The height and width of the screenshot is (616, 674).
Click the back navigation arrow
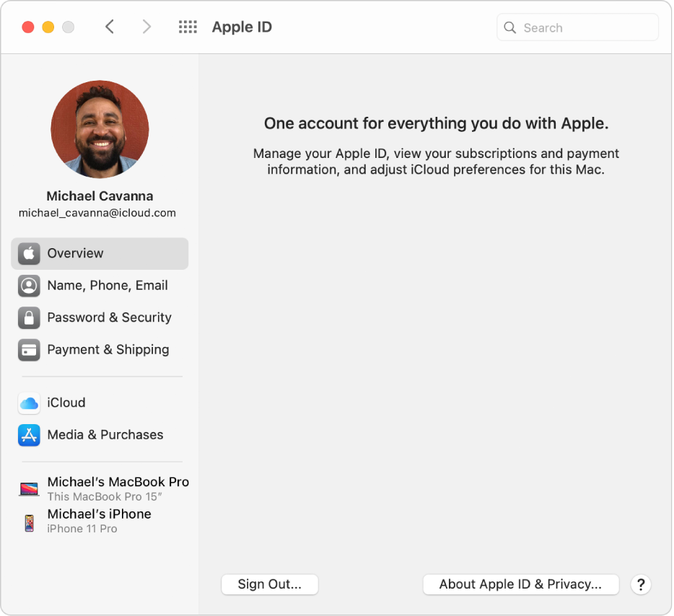pyautogui.click(x=110, y=27)
